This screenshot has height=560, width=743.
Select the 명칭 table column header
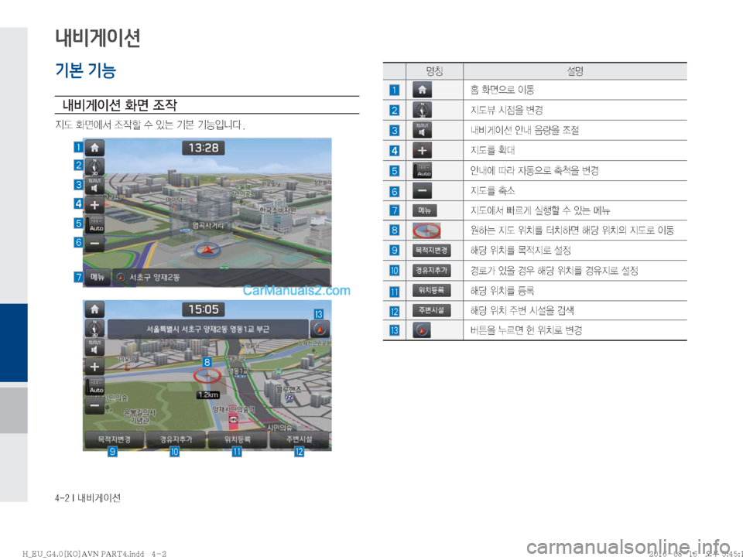click(434, 71)
